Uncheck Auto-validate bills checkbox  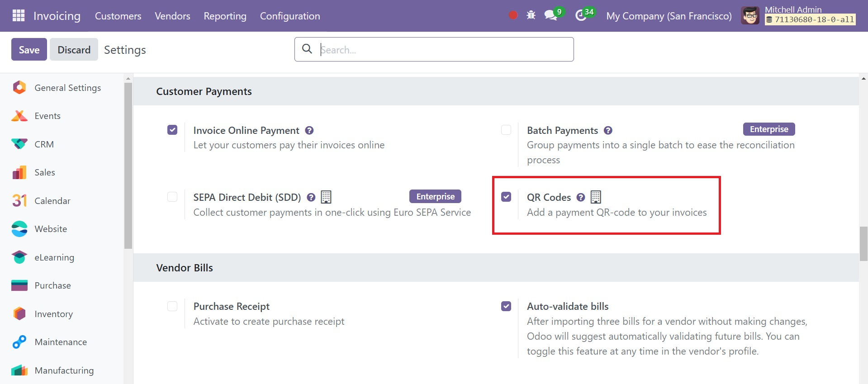pyautogui.click(x=506, y=306)
